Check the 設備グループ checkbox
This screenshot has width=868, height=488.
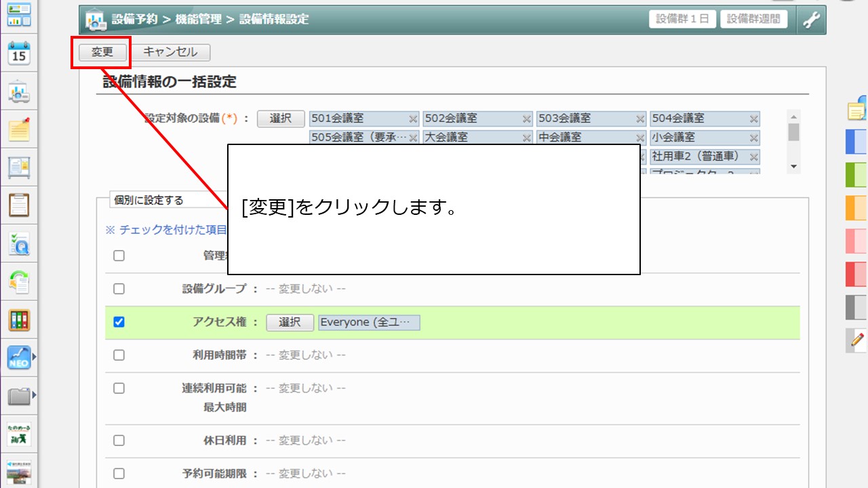point(119,289)
